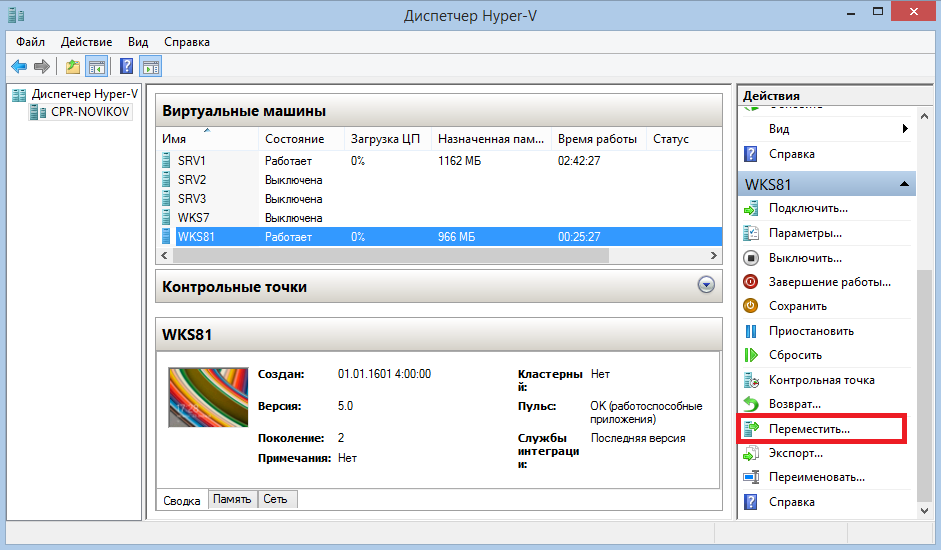Click the orange Сохранить save-state icon
Screen dimensions: 941x550
pos(752,306)
